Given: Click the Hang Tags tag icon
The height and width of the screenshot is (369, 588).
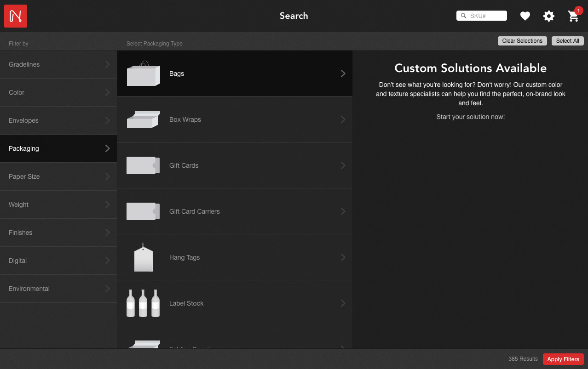Looking at the screenshot, I should tap(143, 257).
